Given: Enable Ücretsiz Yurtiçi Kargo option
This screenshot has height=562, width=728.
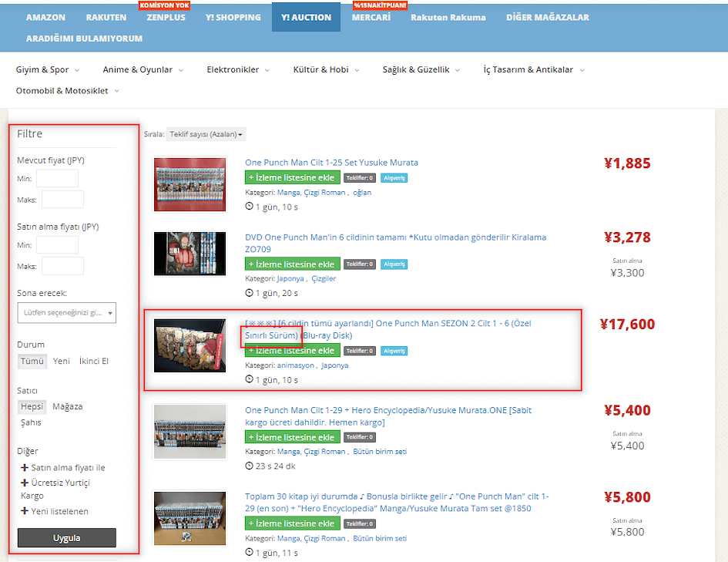Looking at the screenshot, I should 55,489.
